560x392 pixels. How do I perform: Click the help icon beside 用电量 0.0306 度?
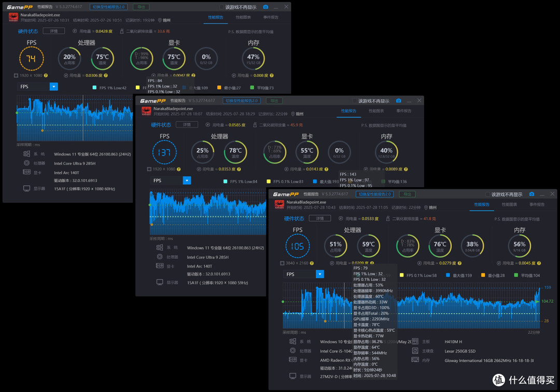coord(106,75)
